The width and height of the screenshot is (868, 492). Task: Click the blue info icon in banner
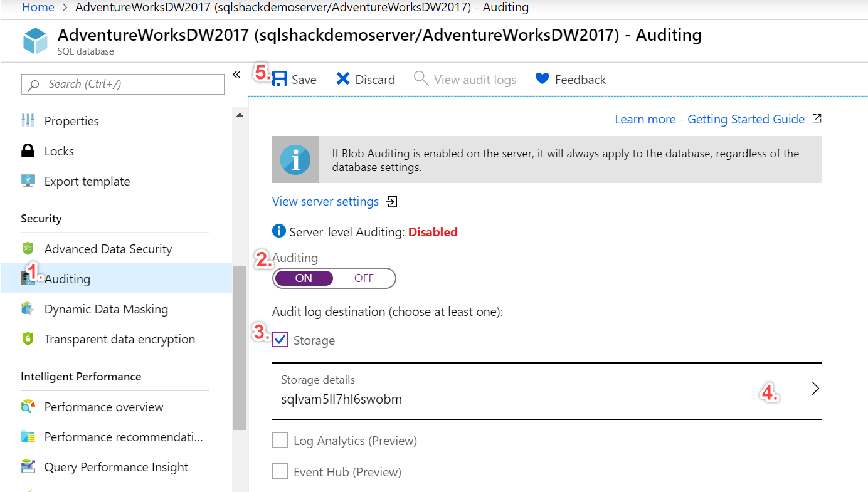[x=295, y=160]
